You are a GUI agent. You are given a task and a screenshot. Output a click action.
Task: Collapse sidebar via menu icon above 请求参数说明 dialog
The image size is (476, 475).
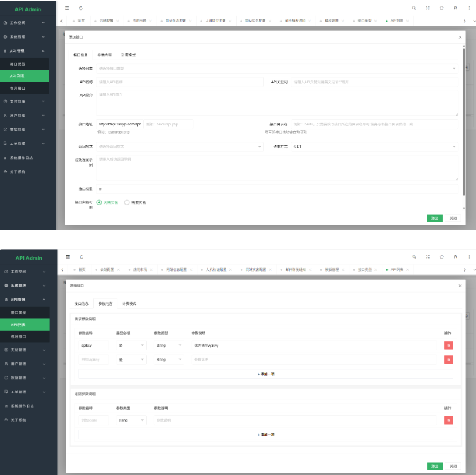(67, 257)
